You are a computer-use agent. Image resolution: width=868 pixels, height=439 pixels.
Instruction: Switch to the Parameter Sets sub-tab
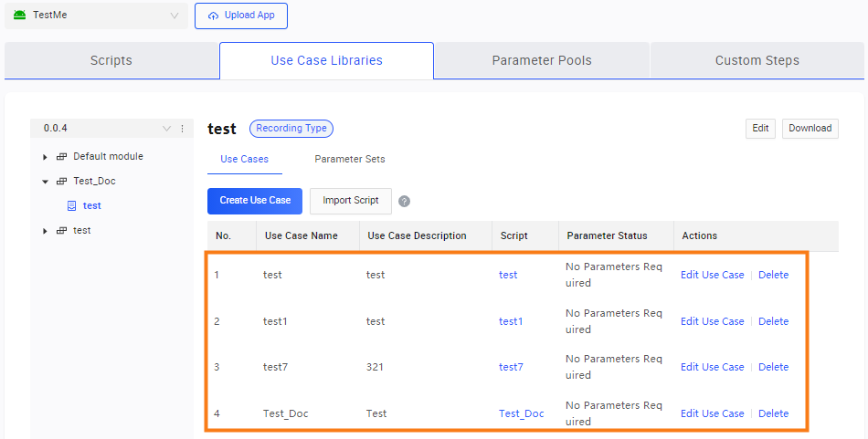point(350,159)
